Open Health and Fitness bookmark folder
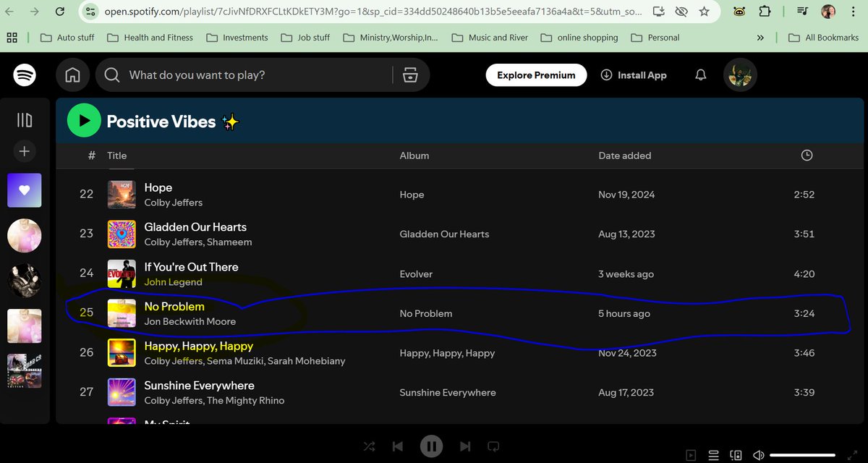Viewport: 868px width, 463px height. point(150,38)
